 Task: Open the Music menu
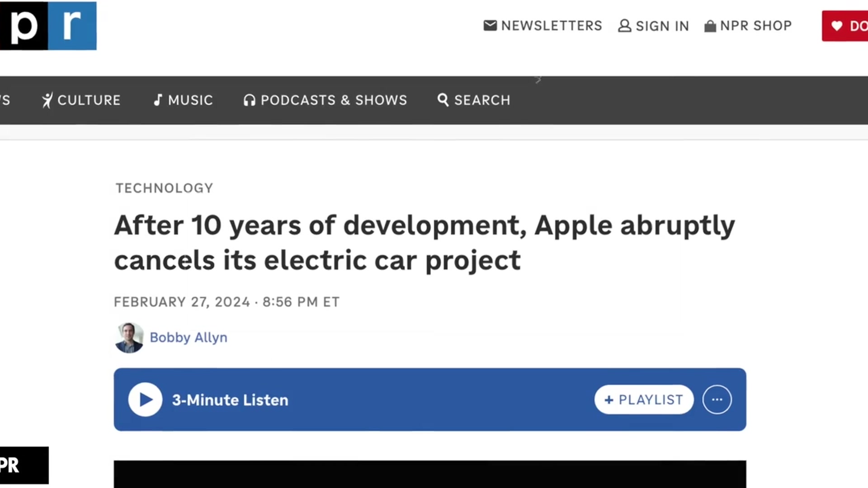tap(190, 100)
